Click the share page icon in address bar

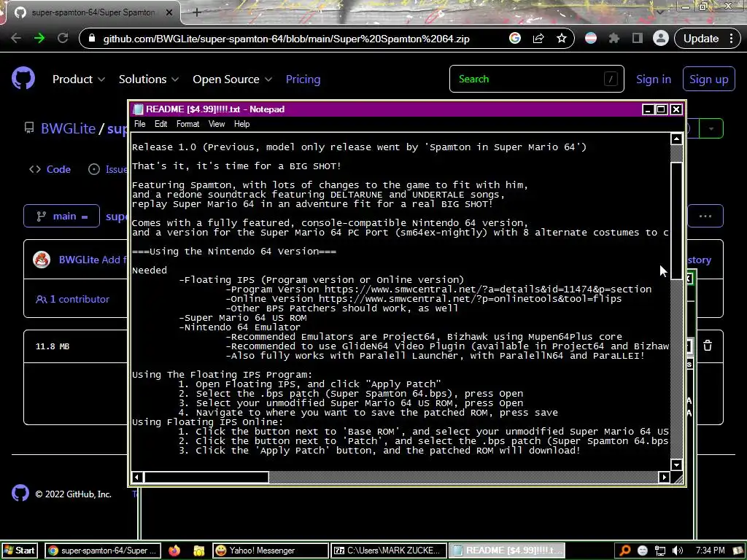coord(538,38)
